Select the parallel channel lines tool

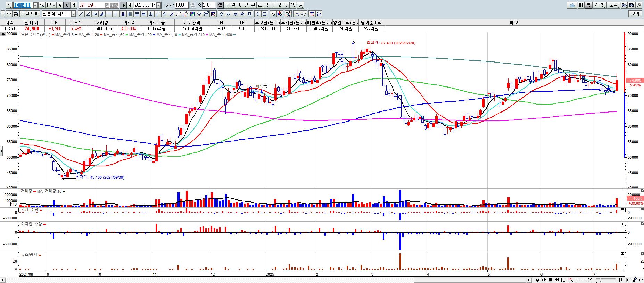click(x=164, y=14)
